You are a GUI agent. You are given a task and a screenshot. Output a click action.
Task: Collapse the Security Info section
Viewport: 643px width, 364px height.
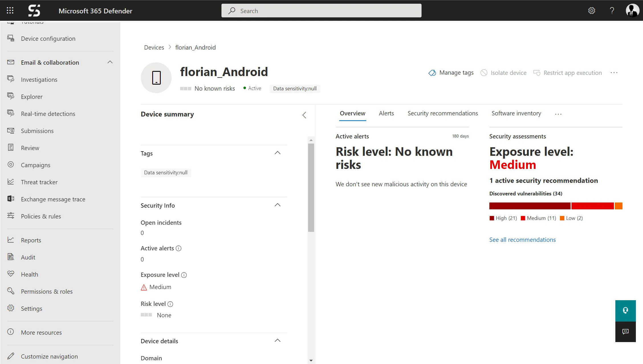(278, 205)
